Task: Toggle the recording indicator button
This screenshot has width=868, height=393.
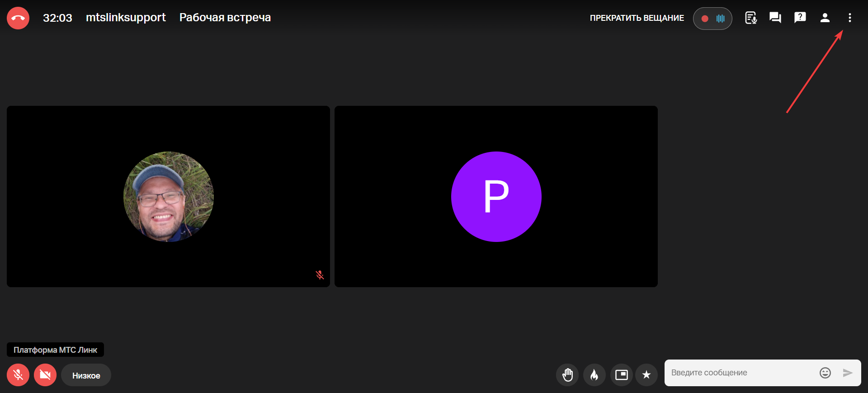Action: 712,19
